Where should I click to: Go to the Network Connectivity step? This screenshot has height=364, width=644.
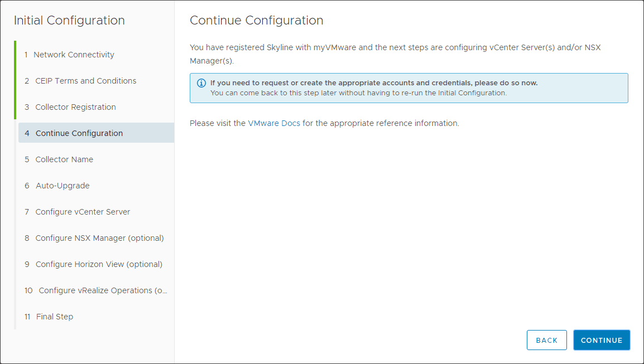[74, 55]
